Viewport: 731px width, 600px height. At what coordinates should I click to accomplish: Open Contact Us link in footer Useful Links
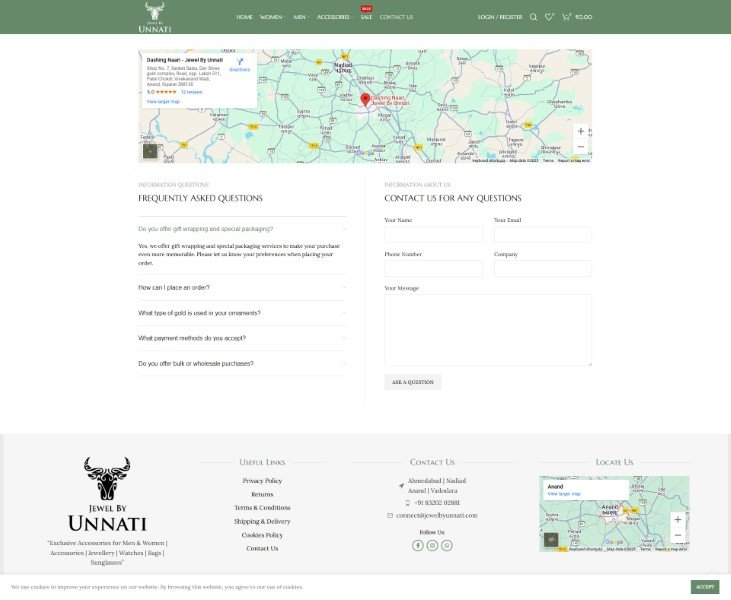click(262, 548)
